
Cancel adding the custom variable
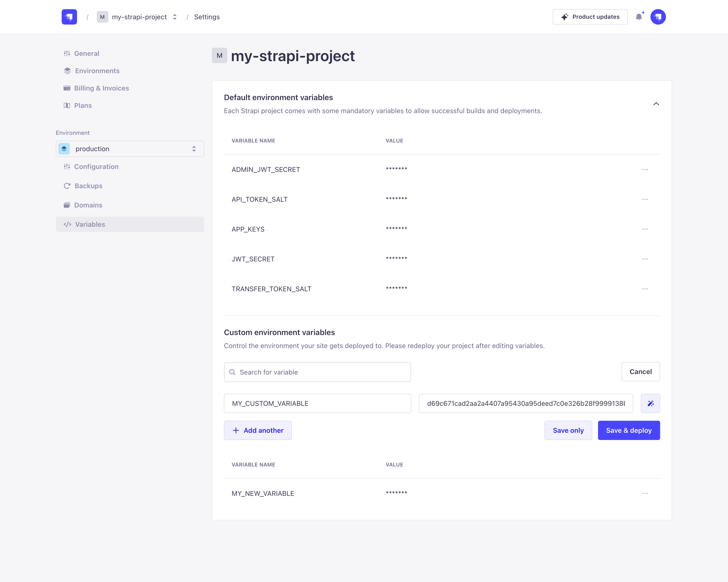coord(641,372)
